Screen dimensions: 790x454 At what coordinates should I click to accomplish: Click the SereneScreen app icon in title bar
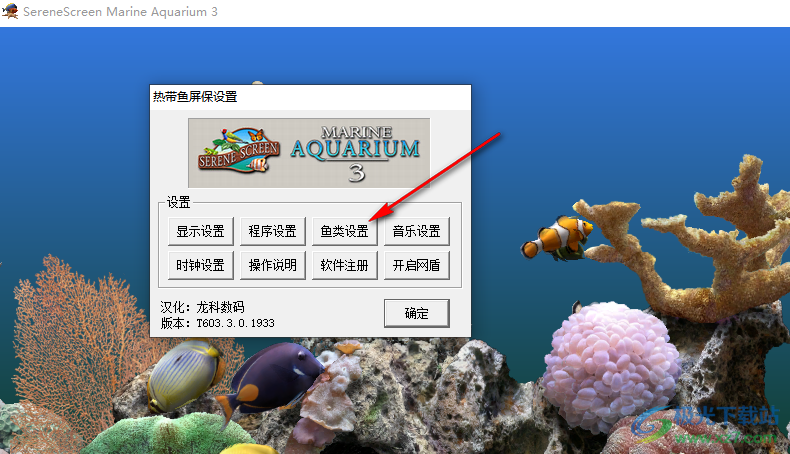click(x=10, y=11)
